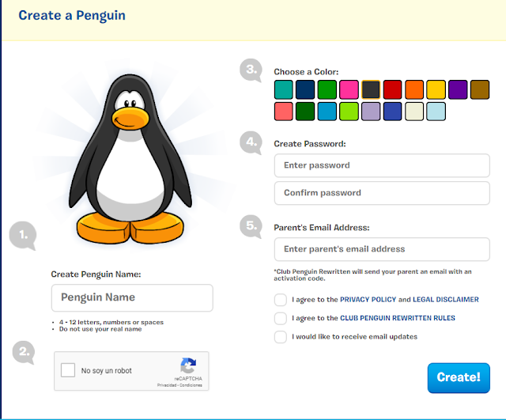The image size is (506, 420).
Task: Pick the purple color swatch
Action: pyautogui.click(x=458, y=89)
